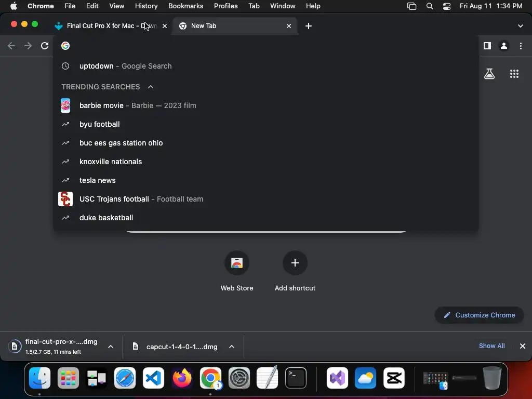This screenshot has height=399, width=532.
Task: Open Terminal from the dock
Action: (296, 378)
